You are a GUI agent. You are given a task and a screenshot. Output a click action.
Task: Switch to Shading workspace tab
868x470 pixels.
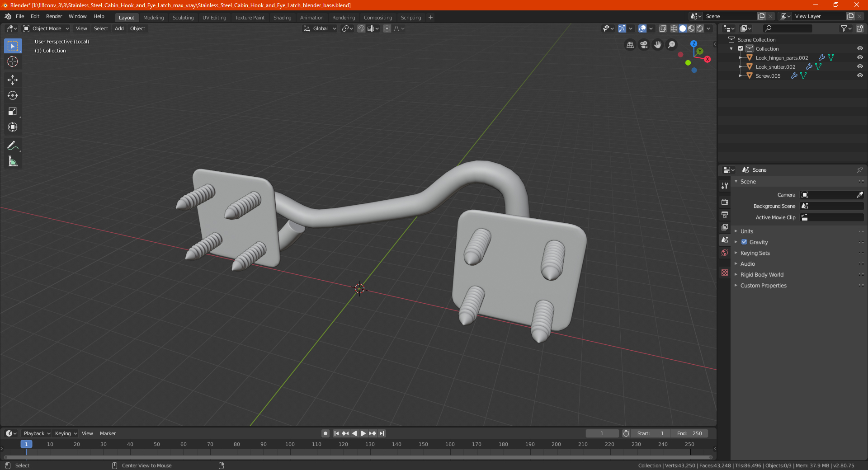[282, 18]
